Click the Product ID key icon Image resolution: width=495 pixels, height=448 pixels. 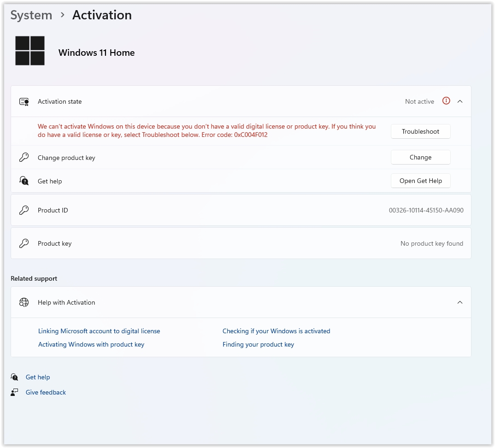[x=24, y=210]
